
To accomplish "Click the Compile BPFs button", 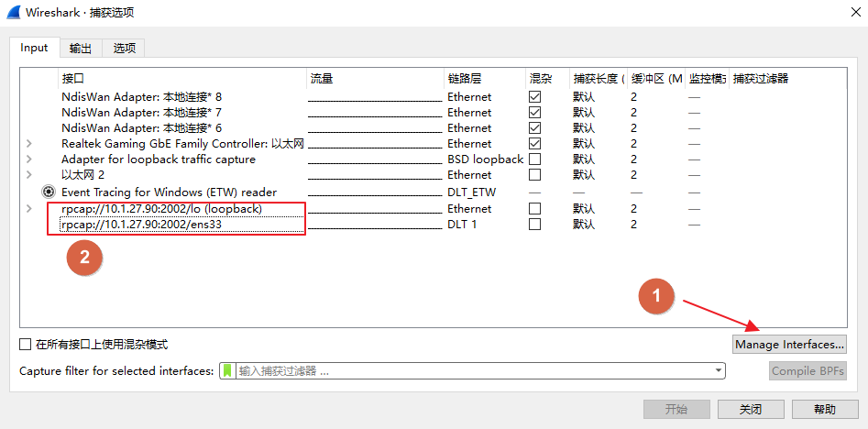I will coord(808,371).
